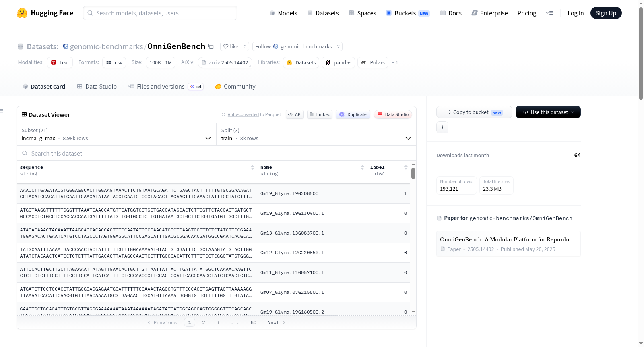The image size is (644, 347).
Task: Sort by the name column sort icon
Action: tap(362, 167)
